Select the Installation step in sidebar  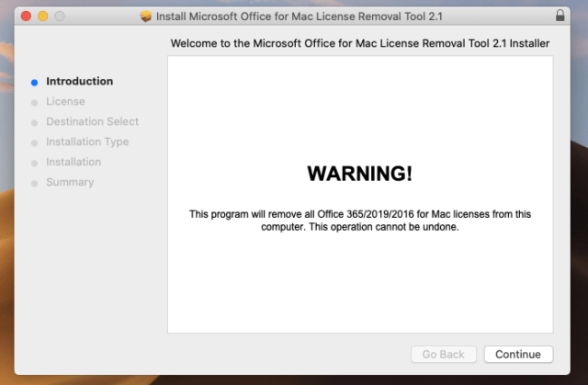pyautogui.click(x=73, y=162)
